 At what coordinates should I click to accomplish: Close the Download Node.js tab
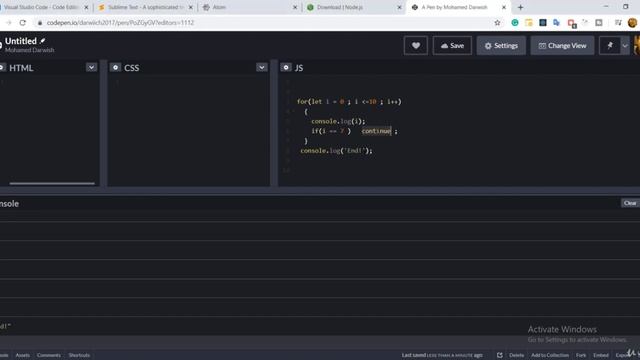(400, 7)
